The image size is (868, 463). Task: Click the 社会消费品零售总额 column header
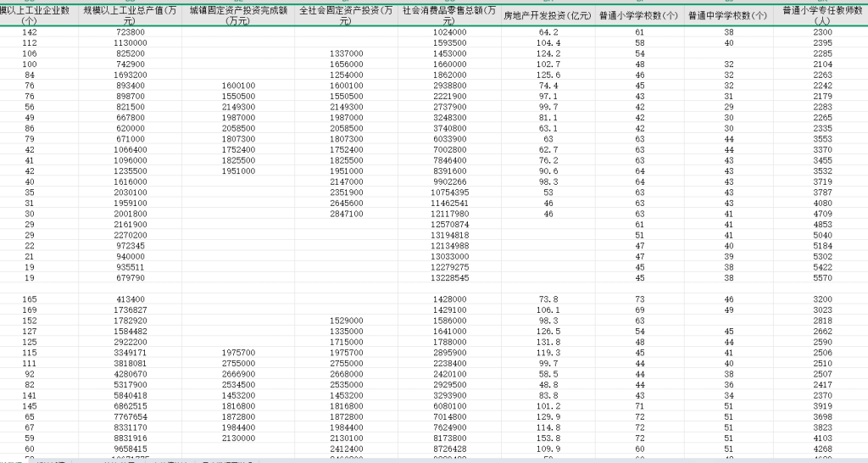tap(449, 15)
